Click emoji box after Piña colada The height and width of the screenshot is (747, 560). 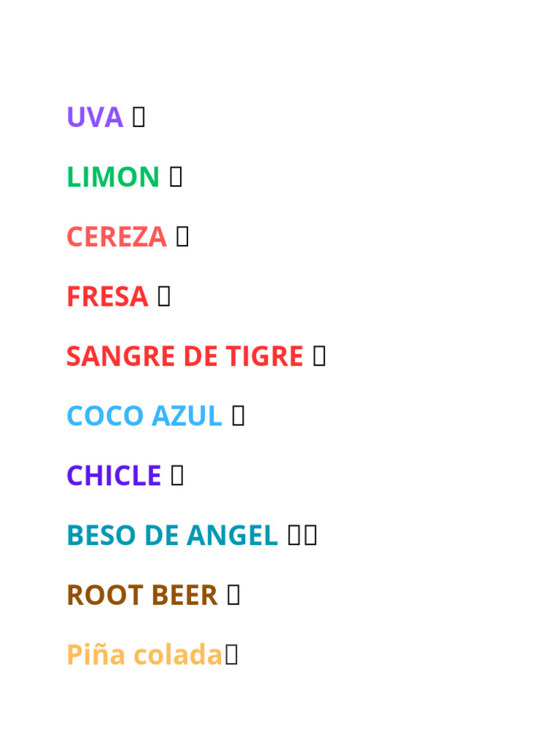coord(231,654)
